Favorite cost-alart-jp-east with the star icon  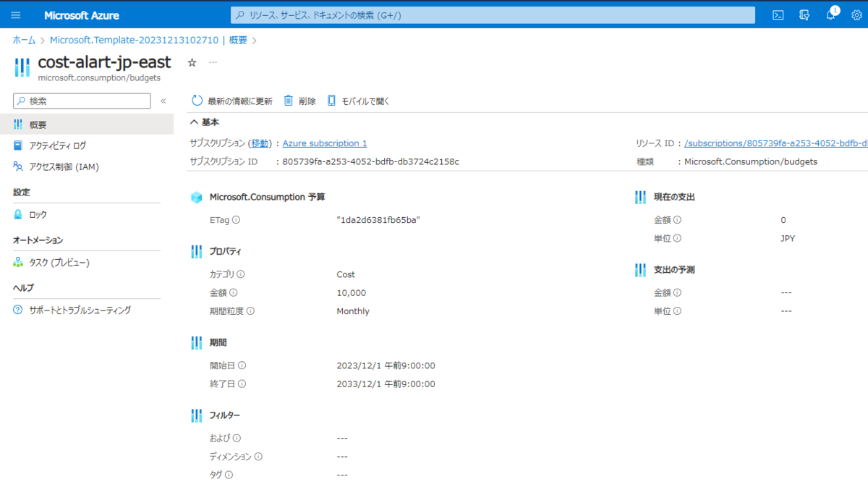coord(192,63)
